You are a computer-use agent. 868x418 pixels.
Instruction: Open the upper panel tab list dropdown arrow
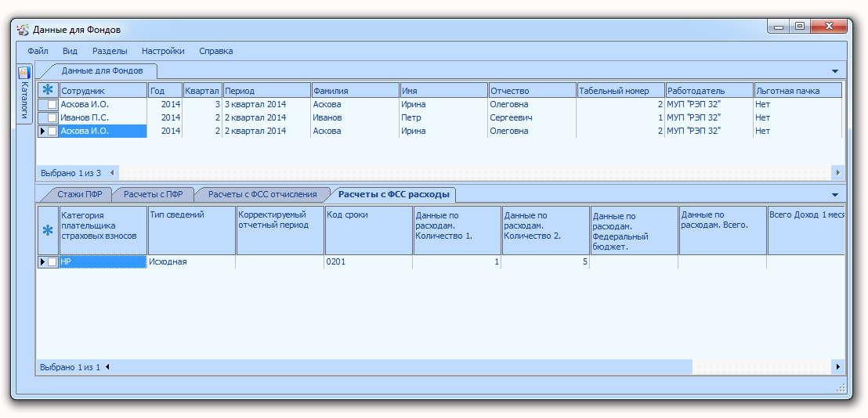click(x=835, y=71)
